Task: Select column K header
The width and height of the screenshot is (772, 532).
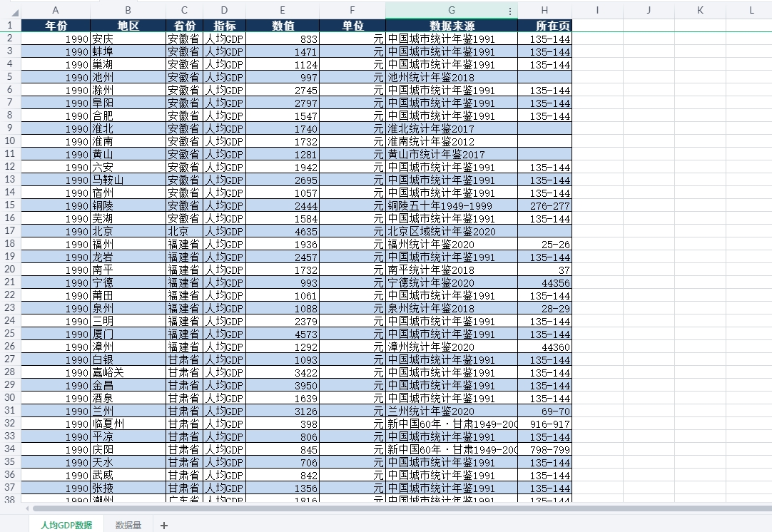Action: (x=700, y=10)
